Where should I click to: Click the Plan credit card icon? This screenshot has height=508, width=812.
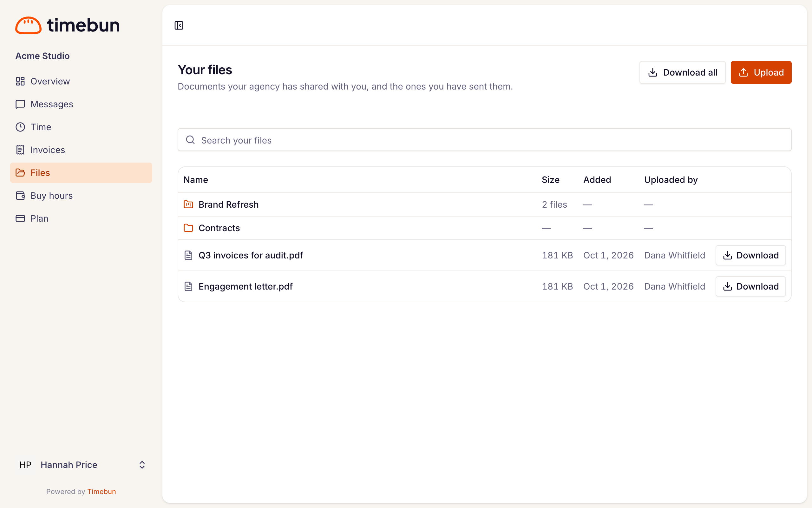[20, 218]
